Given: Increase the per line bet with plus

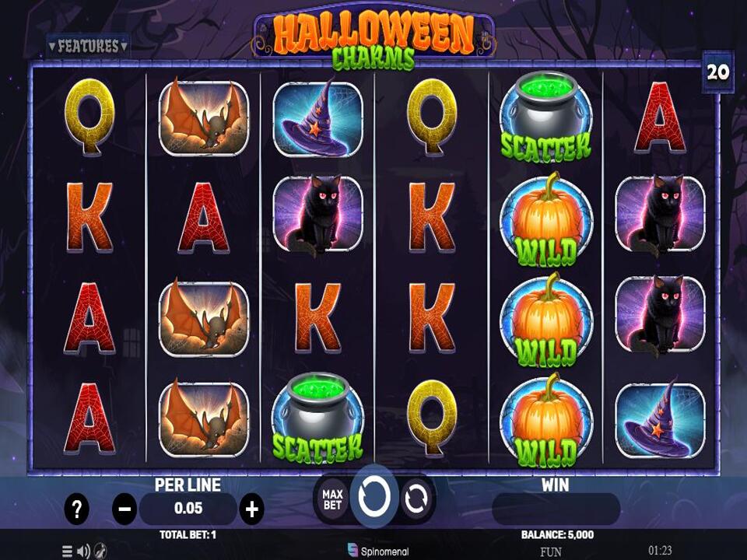Looking at the screenshot, I should click(x=251, y=509).
